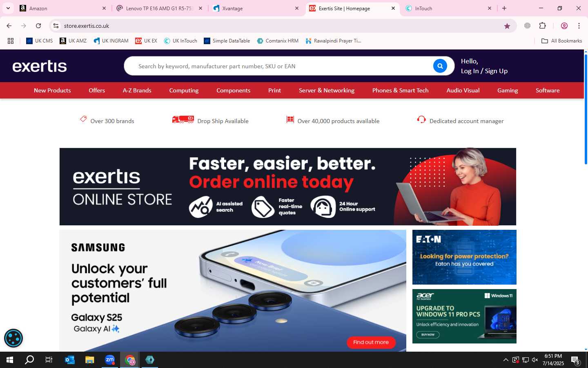Viewport: 588px width, 368px height.
Task: Open A-Z Brands menu
Action: [137, 90]
